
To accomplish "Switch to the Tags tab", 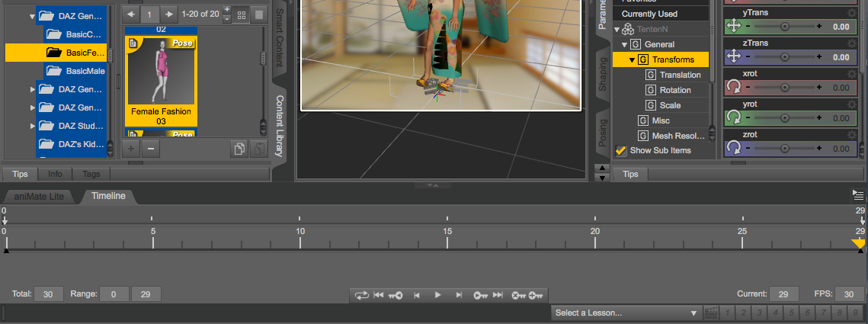I will point(91,174).
